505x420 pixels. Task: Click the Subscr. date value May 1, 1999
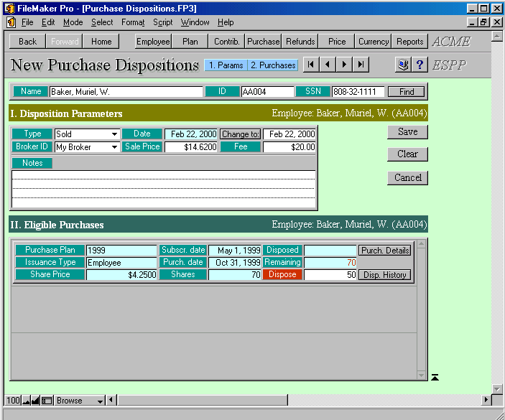pos(235,251)
